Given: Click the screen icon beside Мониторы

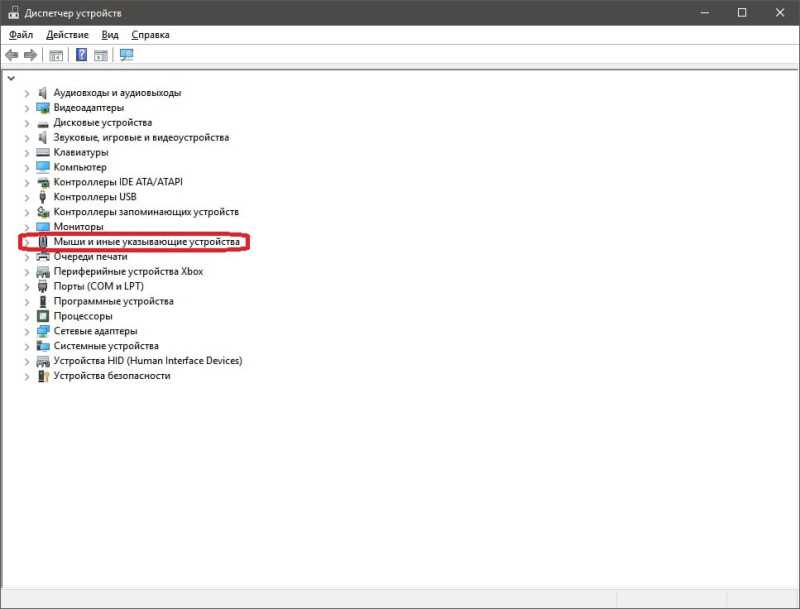Looking at the screenshot, I should 43,226.
